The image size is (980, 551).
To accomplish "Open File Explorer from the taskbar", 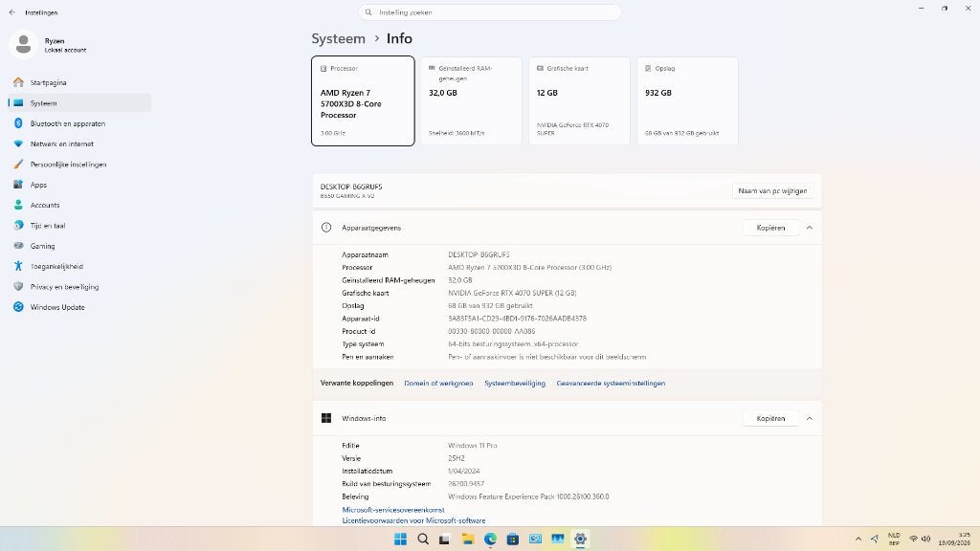I will [467, 540].
